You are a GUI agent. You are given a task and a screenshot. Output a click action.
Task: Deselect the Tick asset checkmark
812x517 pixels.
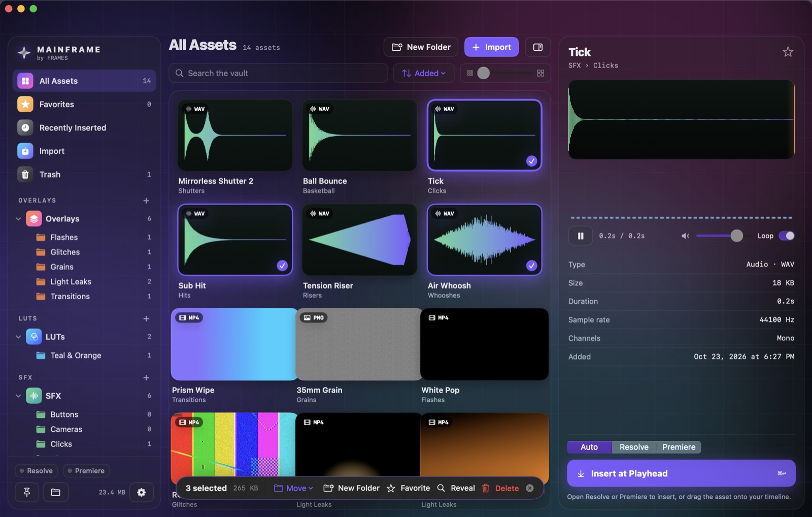pos(531,161)
